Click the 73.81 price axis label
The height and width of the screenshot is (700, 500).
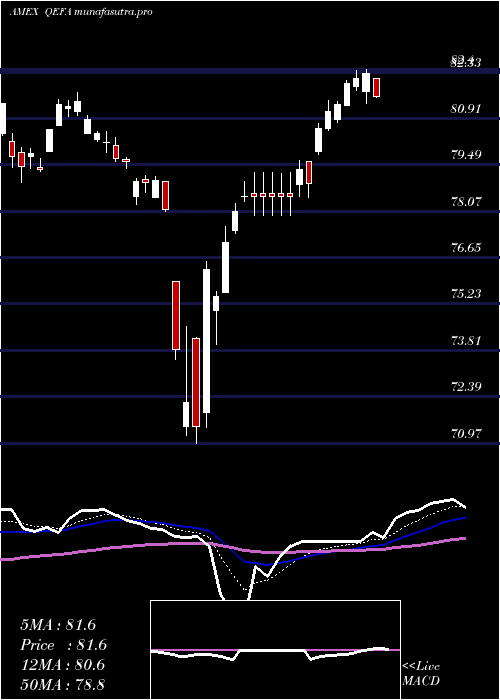click(466, 341)
